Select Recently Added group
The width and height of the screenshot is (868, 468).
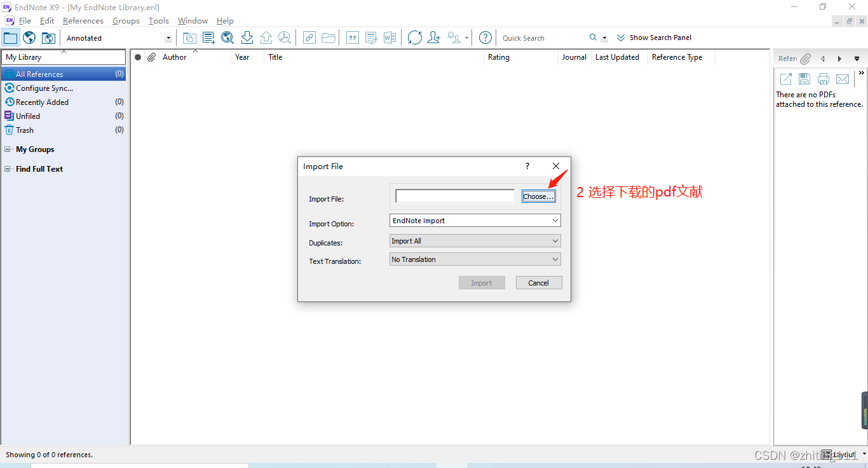(x=64, y=102)
